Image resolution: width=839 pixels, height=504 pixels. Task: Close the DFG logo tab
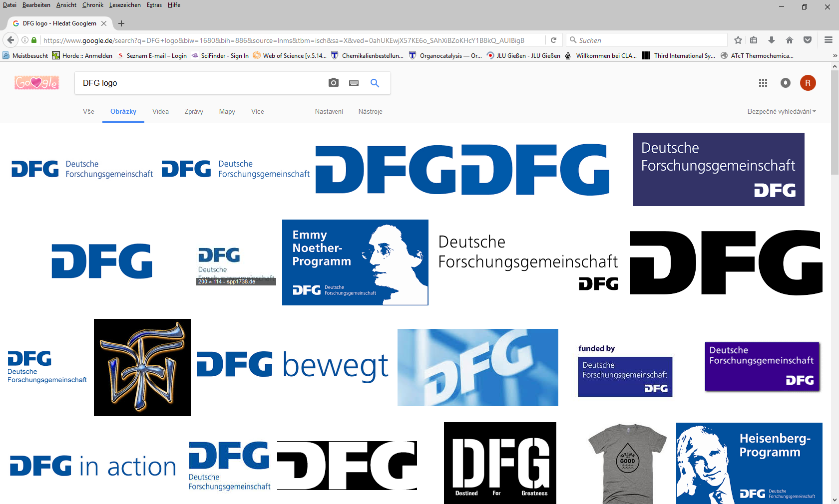click(x=104, y=23)
